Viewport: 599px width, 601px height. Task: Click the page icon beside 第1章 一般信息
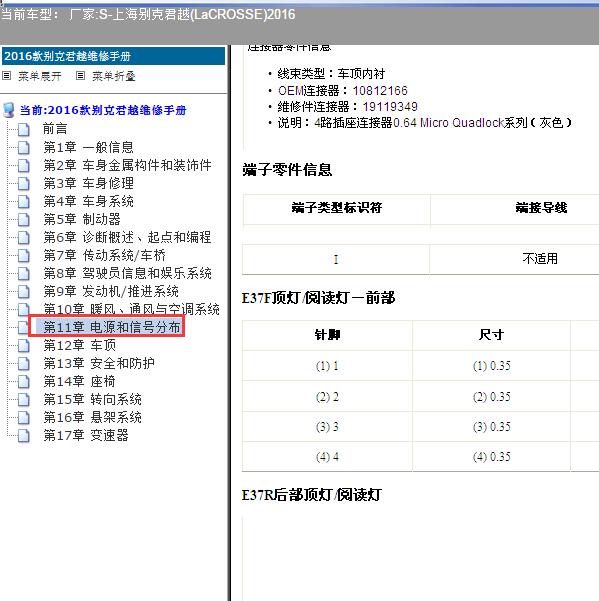24,147
